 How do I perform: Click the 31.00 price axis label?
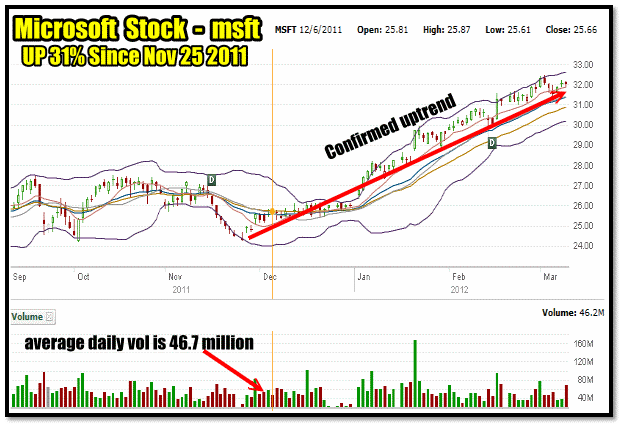click(x=583, y=105)
